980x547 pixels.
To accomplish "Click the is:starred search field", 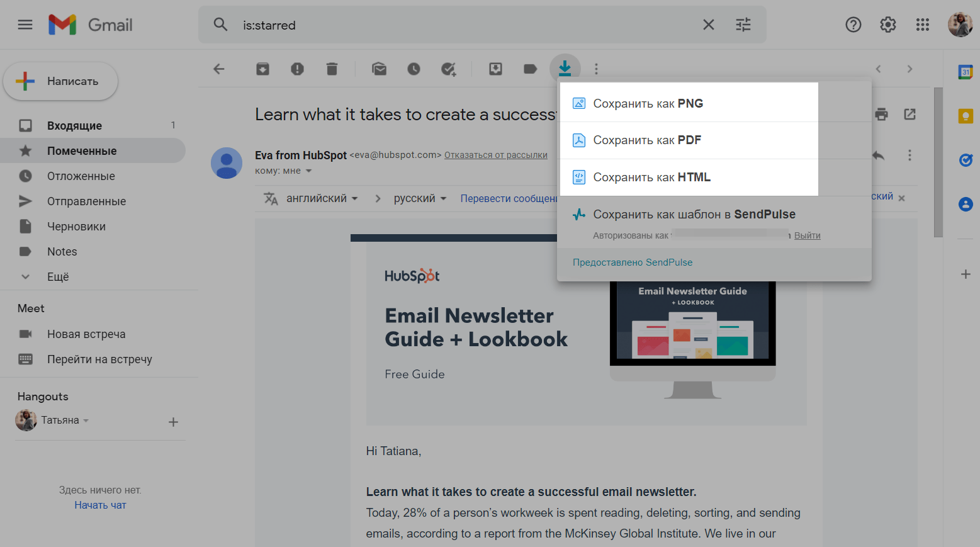I will pos(466,25).
